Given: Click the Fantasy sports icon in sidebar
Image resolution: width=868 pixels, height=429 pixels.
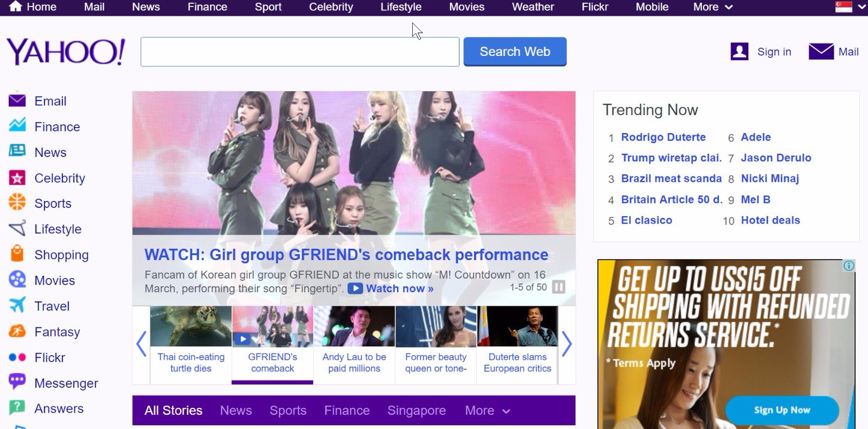Looking at the screenshot, I should [17, 331].
